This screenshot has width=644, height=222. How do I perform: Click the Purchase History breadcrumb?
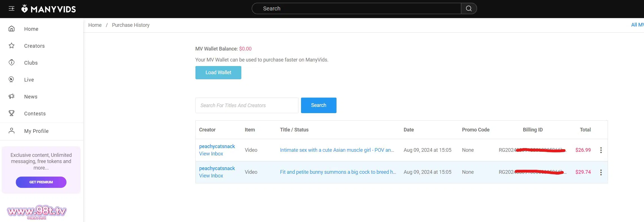pyautogui.click(x=131, y=25)
